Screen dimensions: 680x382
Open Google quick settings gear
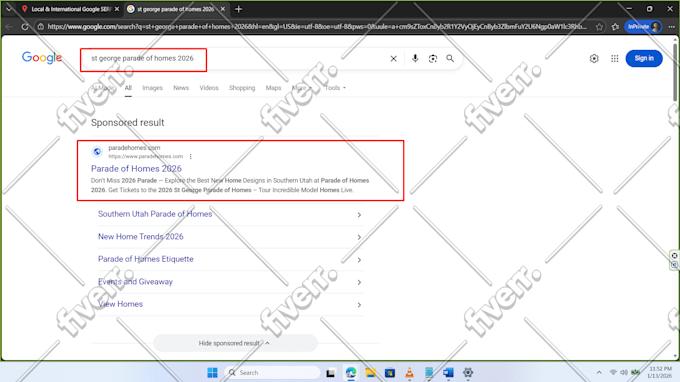point(594,59)
